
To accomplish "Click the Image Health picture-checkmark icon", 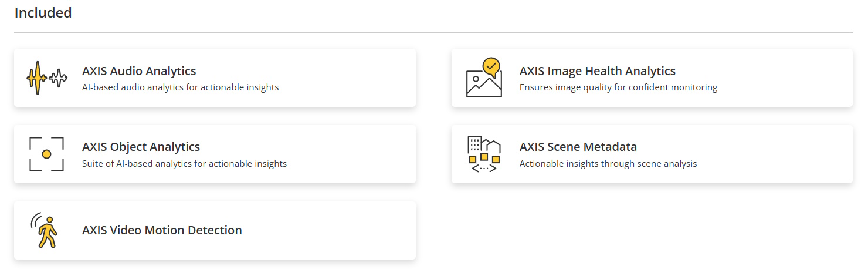I will tap(484, 78).
